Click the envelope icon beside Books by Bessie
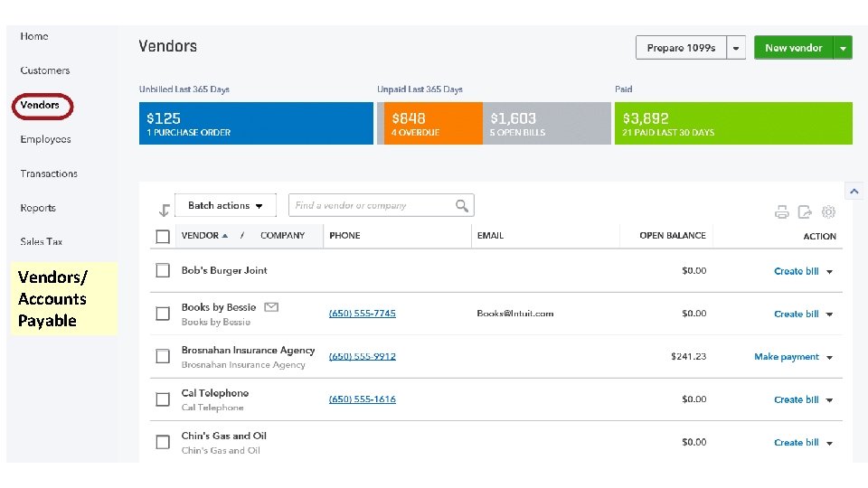Viewport: 868px width, 488px height. [x=271, y=307]
